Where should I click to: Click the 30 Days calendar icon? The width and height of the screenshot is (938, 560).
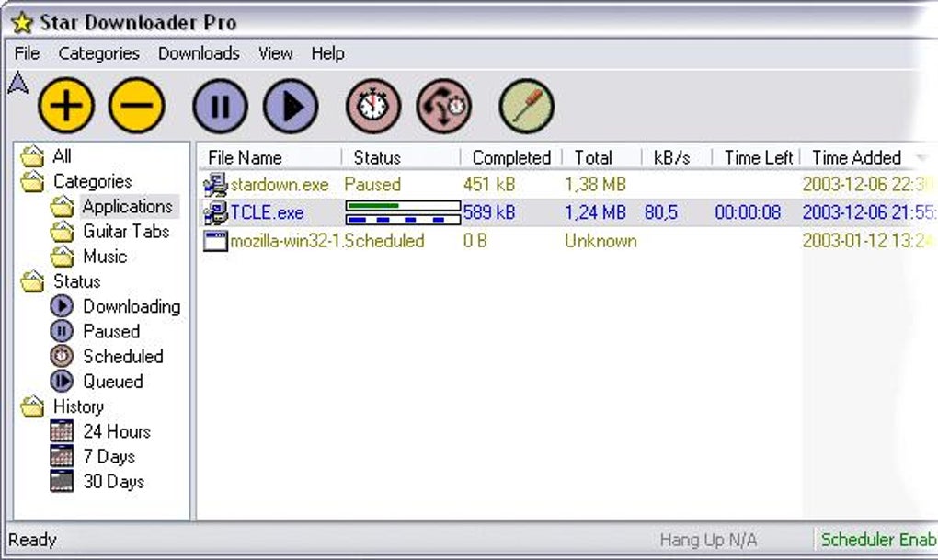(x=62, y=481)
